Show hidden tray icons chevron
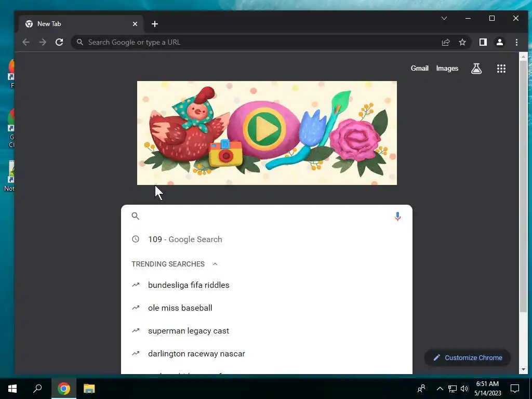This screenshot has width=532, height=399. 440,389
